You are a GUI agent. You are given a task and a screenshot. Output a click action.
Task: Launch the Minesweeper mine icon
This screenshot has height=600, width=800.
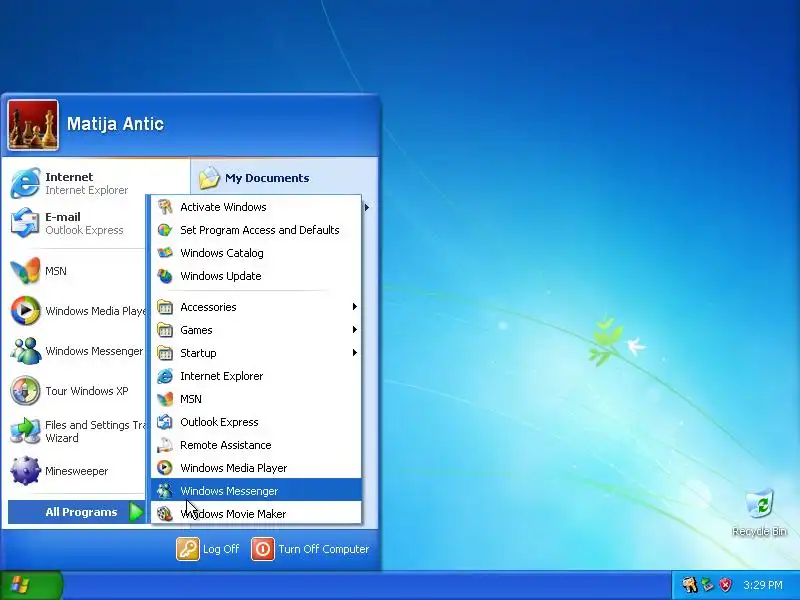[x=25, y=470]
